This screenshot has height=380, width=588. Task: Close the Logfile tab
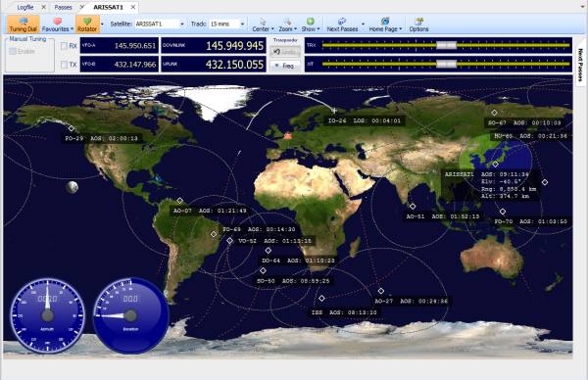point(43,7)
